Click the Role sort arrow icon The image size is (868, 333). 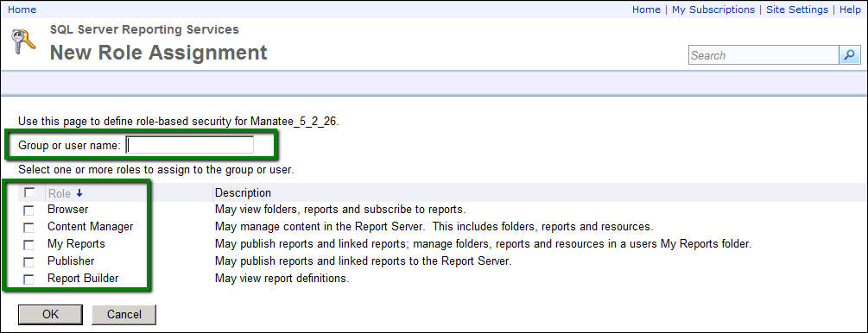79,193
